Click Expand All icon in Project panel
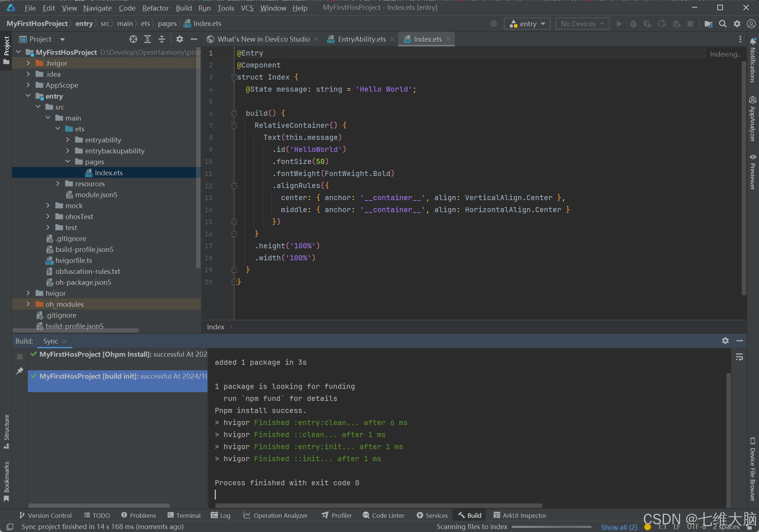 pyautogui.click(x=148, y=39)
